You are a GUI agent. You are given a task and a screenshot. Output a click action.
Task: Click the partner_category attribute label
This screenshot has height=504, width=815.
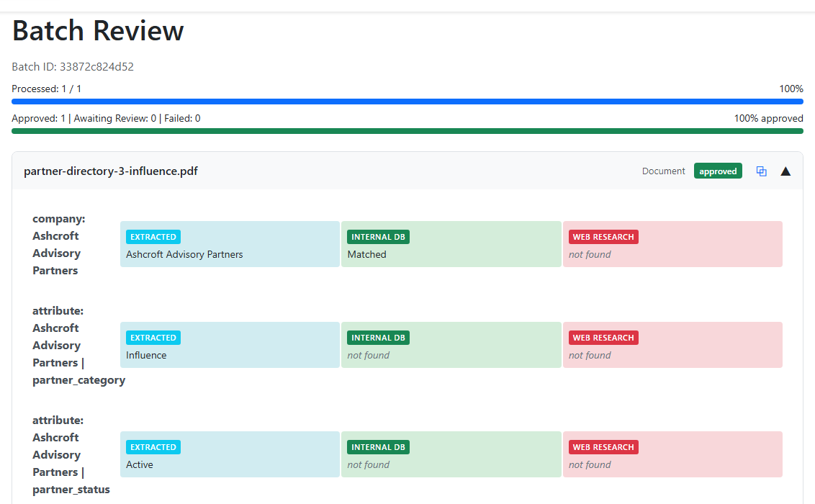point(78,346)
